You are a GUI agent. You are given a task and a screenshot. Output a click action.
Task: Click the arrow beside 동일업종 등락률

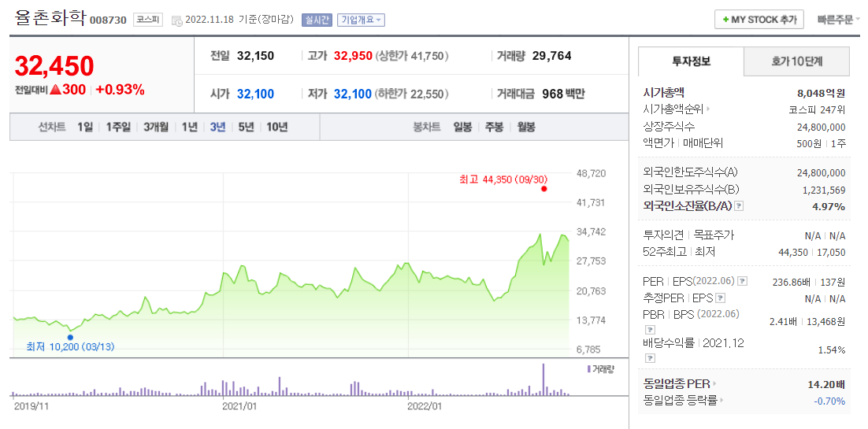click(x=723, y=400)
